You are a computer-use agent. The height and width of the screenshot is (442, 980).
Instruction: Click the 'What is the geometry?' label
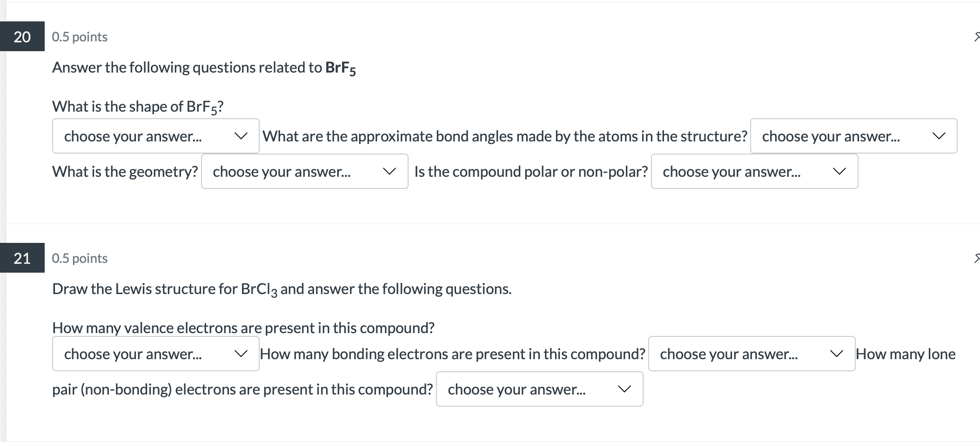[x=125, y=172]
